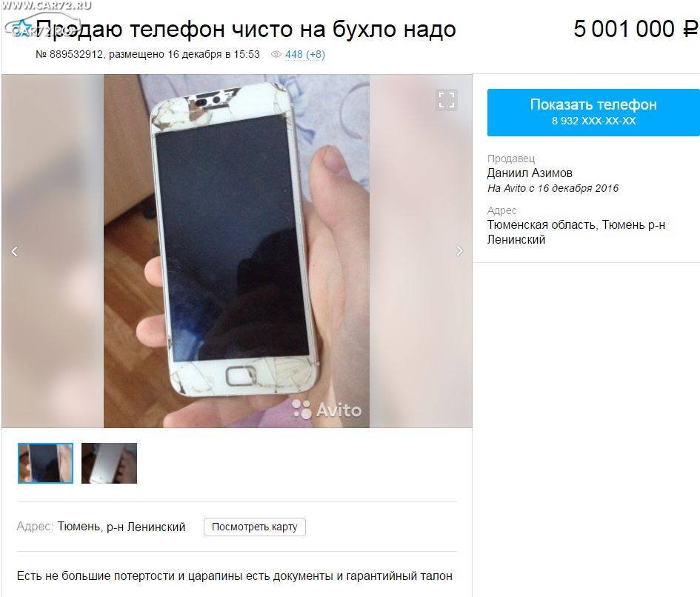Select the second phone back thumbnail
The image size is (700, 597).
click(x=109, y=463)
